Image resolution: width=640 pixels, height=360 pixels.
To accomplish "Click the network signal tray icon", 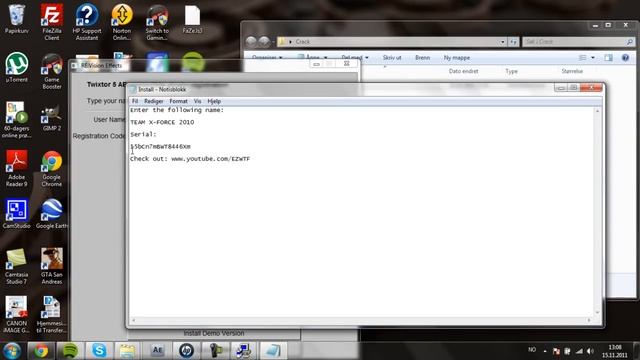I will (x=579, y=351).
